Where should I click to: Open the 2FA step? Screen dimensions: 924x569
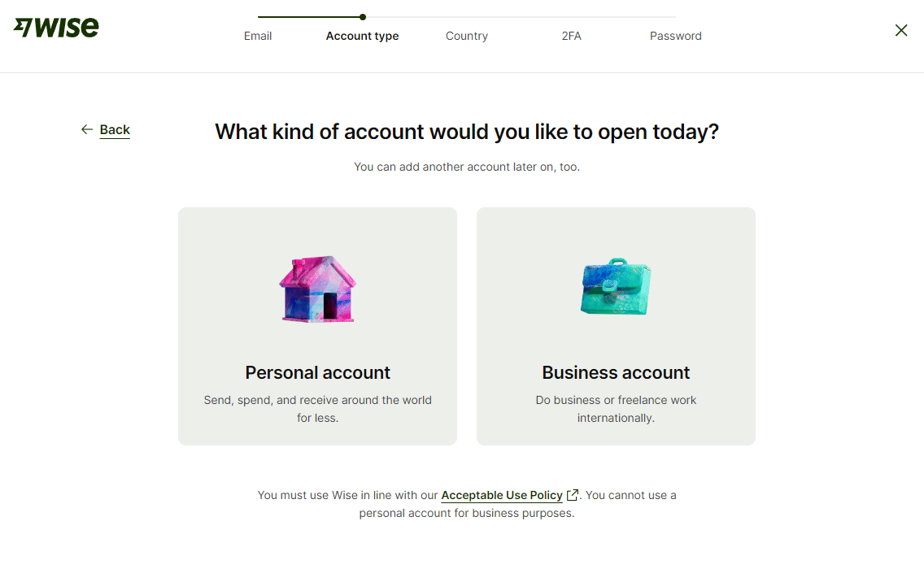tap(571, 36)
